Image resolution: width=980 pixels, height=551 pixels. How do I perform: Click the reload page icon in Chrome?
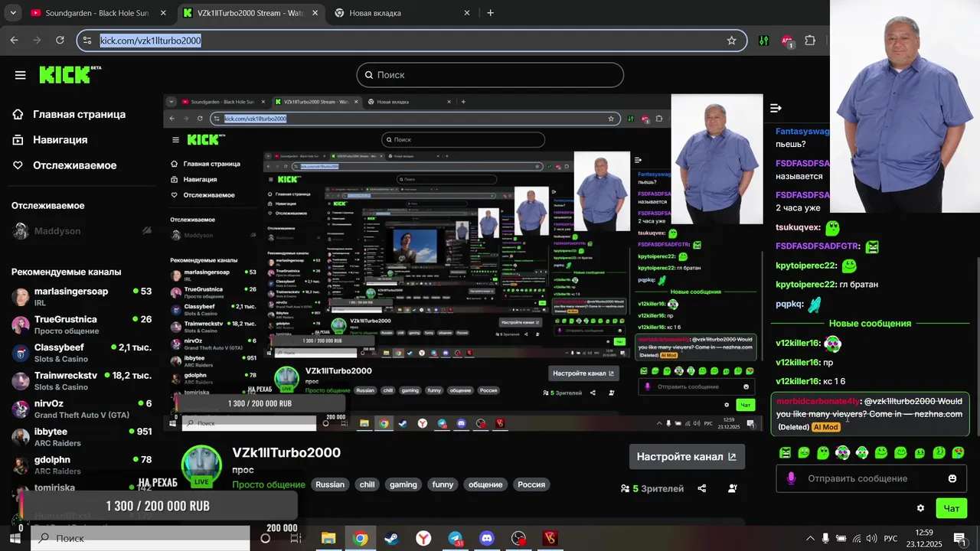[59, 41]
